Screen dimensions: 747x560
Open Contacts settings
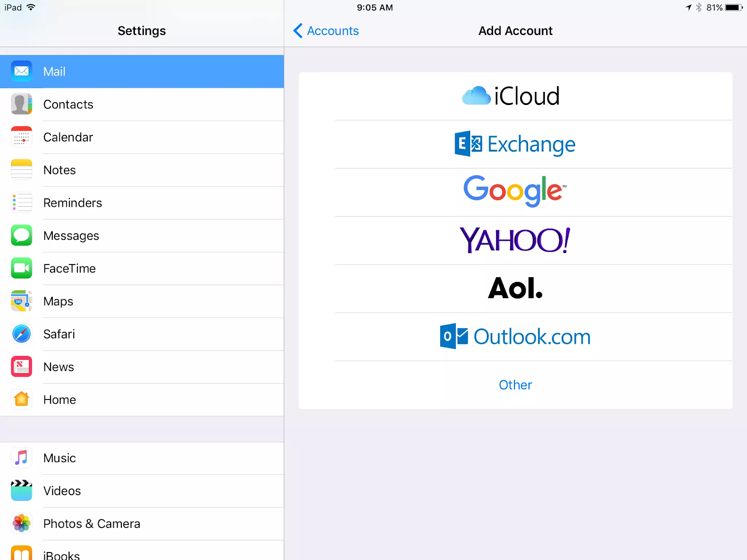click(x=142, y=105)
